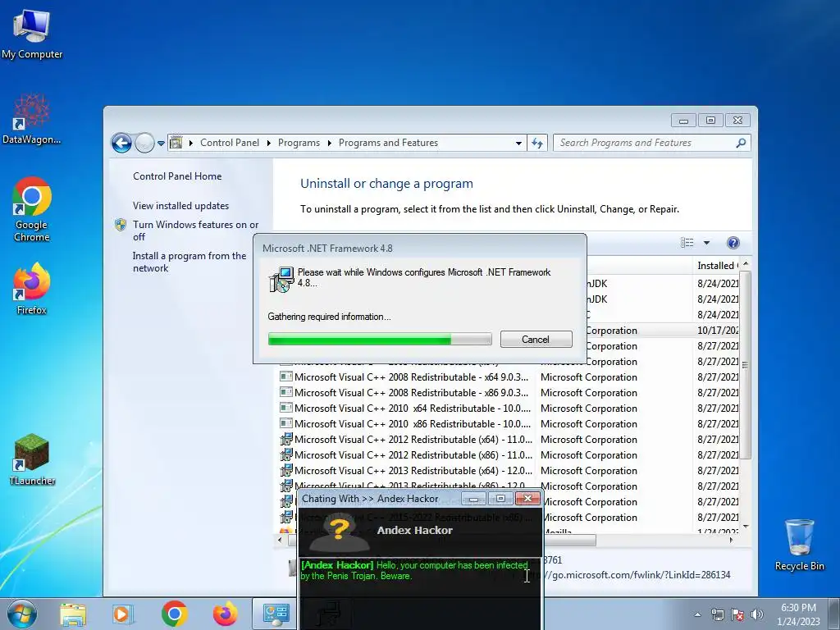
Task: Open Turn Windows features on or off
Action: 195,231
